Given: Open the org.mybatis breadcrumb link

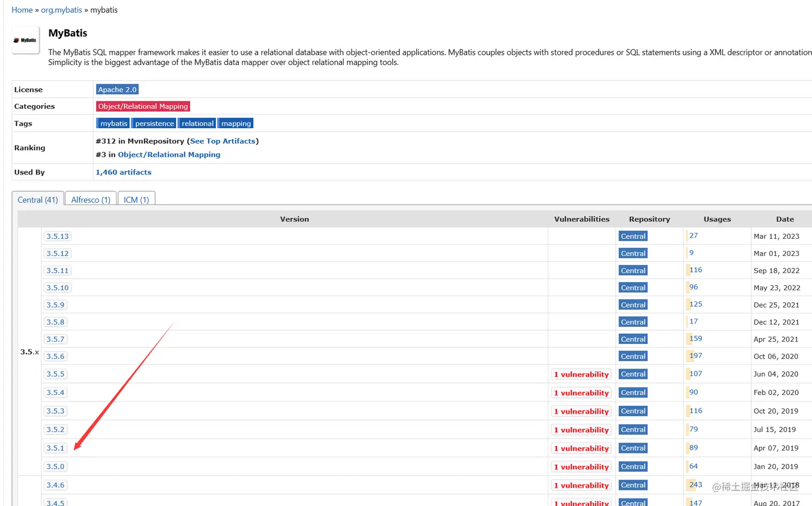Looking at the screenshot, I should point(62,10).
